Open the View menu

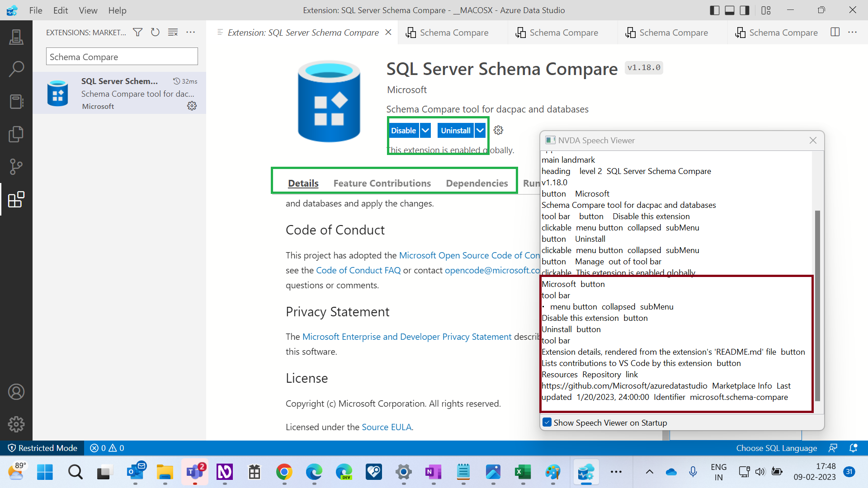tap(88, 10)
